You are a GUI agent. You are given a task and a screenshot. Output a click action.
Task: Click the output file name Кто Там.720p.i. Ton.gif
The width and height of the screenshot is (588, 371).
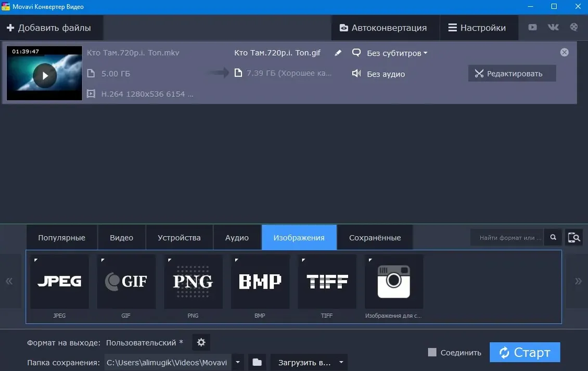coord(277,53)
